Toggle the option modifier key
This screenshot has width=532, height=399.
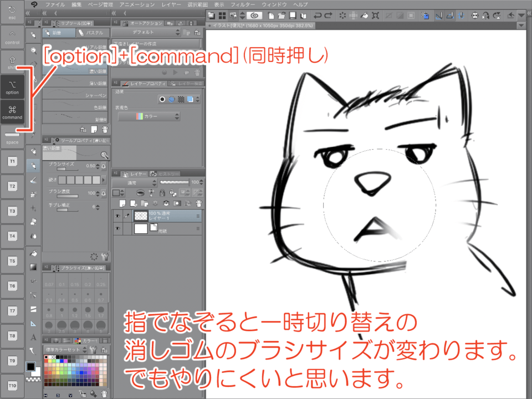click(x=12, y=87)
